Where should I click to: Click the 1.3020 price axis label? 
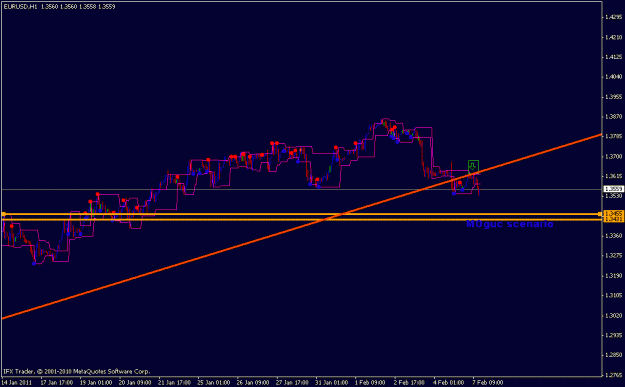pyautogui.click(x=613, y=315)
